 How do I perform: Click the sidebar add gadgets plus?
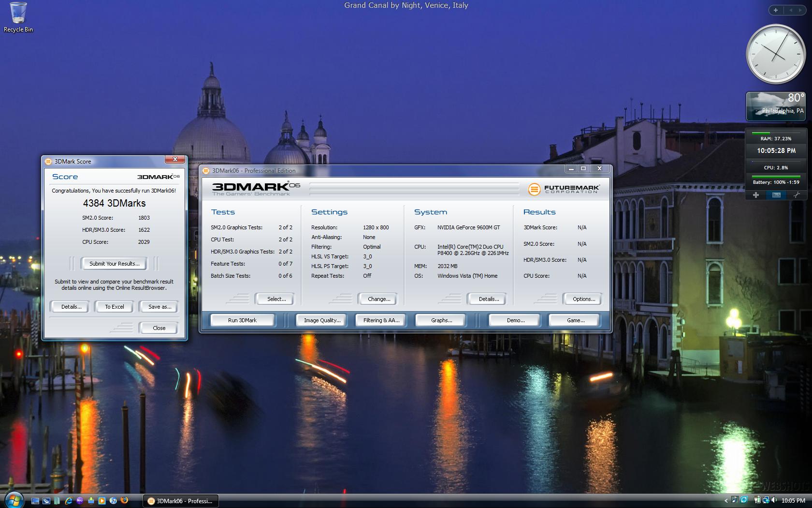(775, 10)
